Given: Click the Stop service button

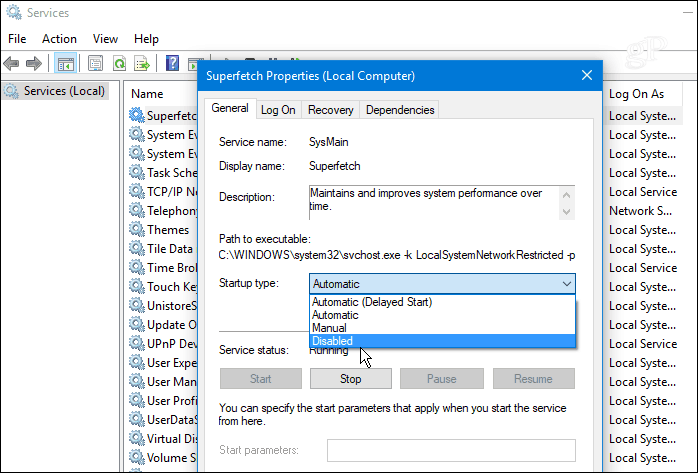Looking at the screenshot, I should (351, 379).
